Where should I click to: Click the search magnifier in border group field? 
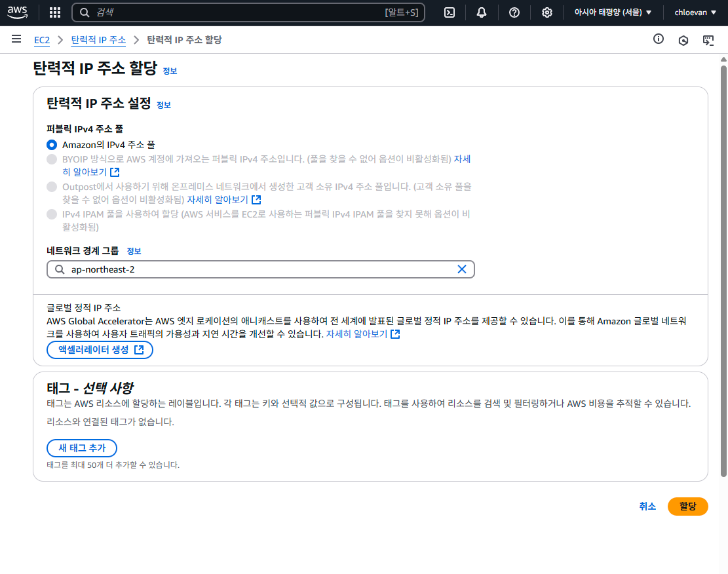point(60,269)
